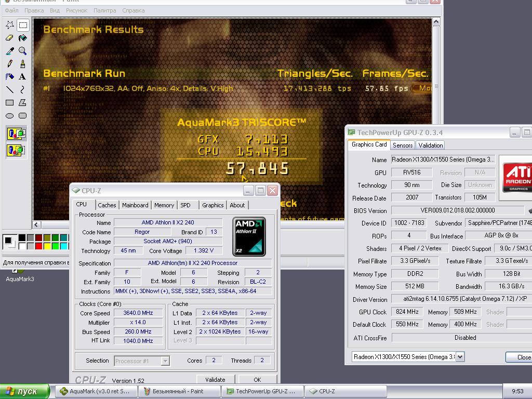532x399 pixels.
Task: Click the CPU Name field AMD Athlon II X2 240
Action: pos(168,222)
